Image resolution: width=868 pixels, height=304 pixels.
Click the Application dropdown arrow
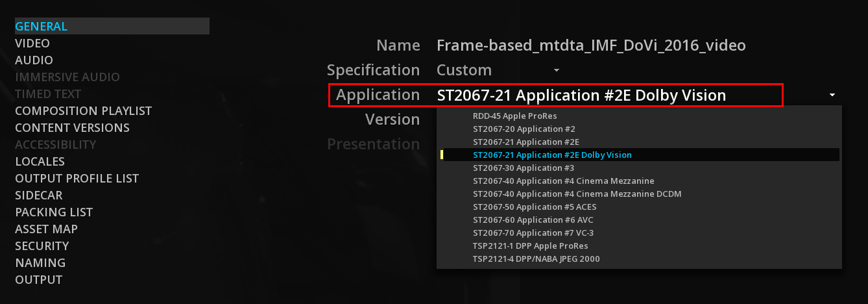832,95
